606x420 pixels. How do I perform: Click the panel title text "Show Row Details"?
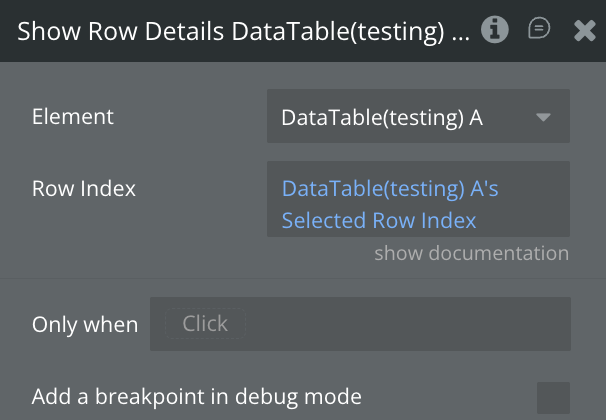122,31
